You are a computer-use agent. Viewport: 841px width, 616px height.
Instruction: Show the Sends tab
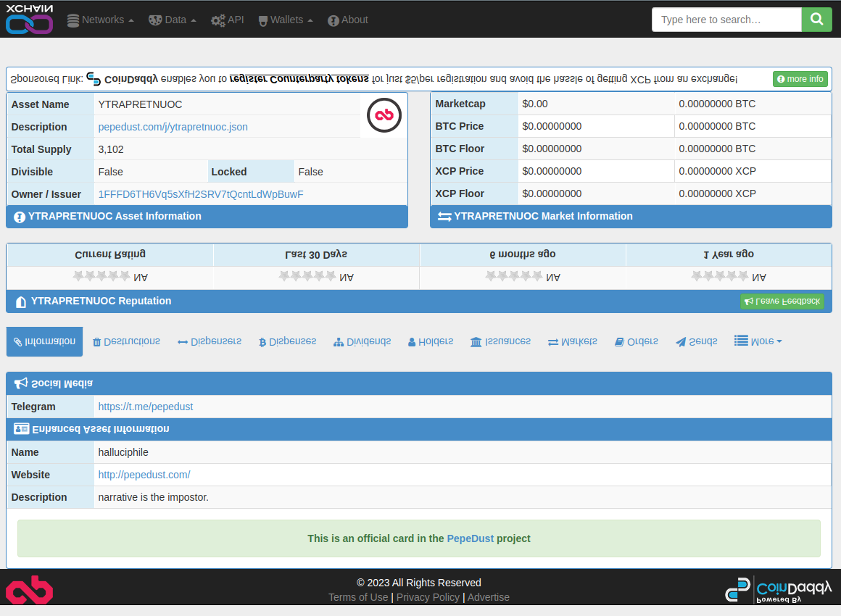point(696,341)
